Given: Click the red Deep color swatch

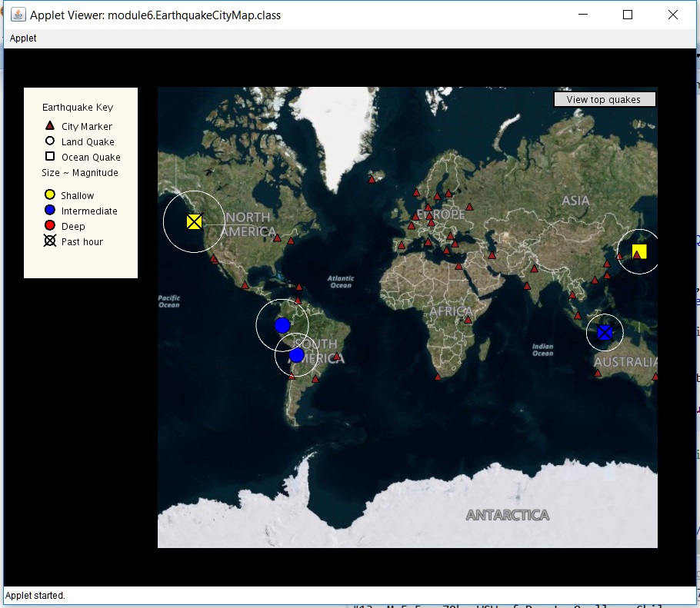Looking at the screenshot, I should pos(50,225).
